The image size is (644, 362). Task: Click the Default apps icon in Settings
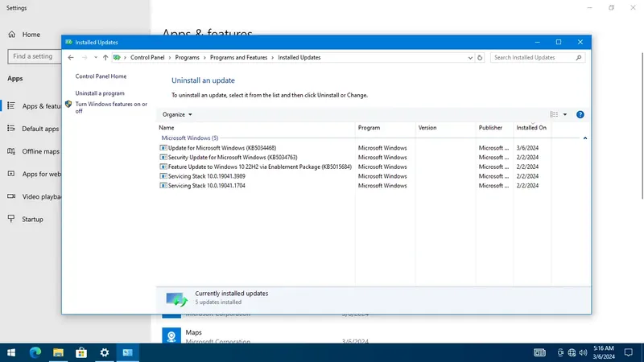[11, 129]
